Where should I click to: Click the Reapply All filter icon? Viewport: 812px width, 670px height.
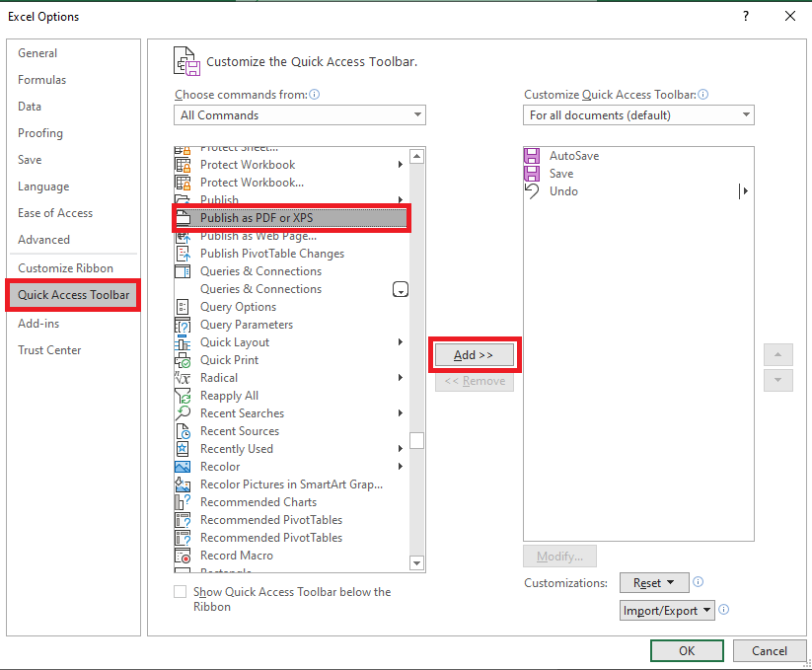(x=183, y=396)
